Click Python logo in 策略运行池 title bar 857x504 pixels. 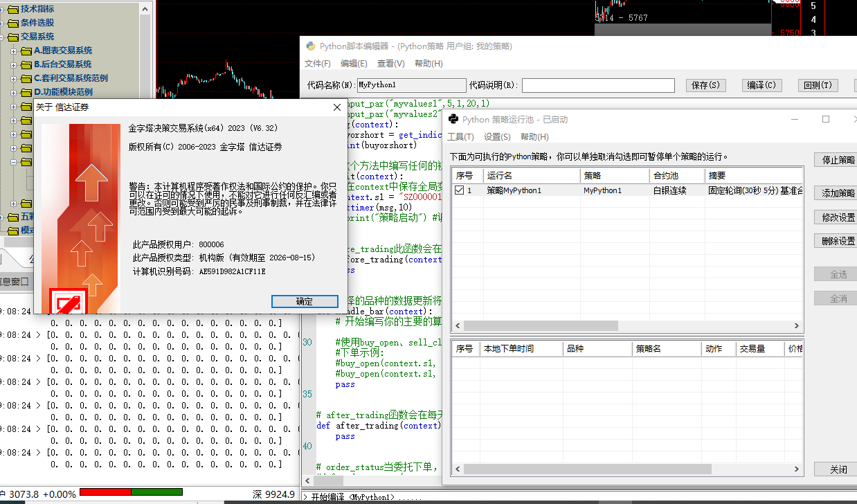[x=453, y=119]
